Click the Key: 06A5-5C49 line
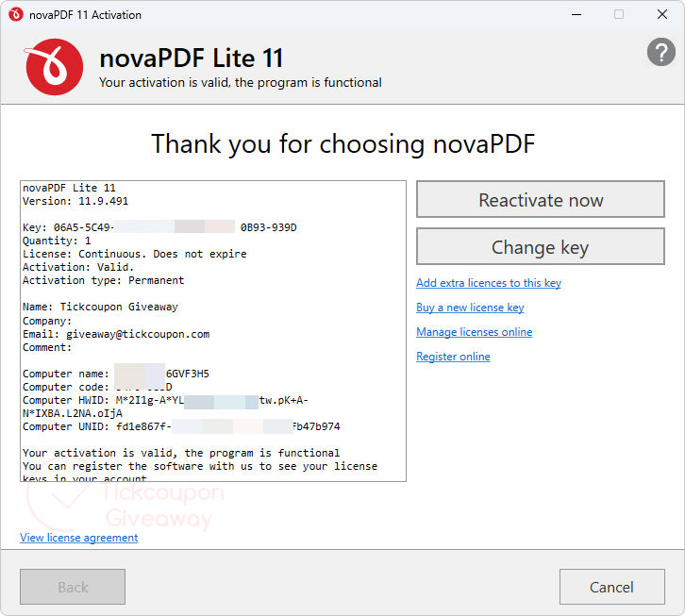Viewport: 685px width, 616px height. point(159,227)
